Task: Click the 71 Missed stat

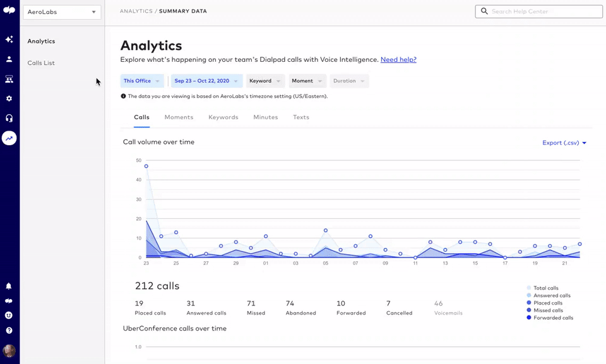Action: (256, 308)
